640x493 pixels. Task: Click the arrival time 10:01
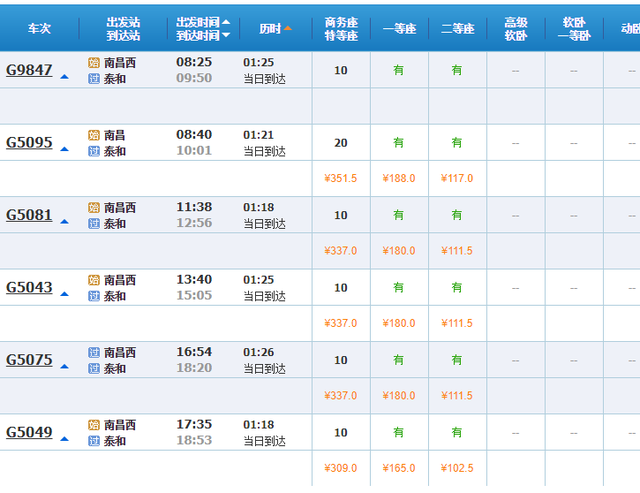click(x=194, y=151)
